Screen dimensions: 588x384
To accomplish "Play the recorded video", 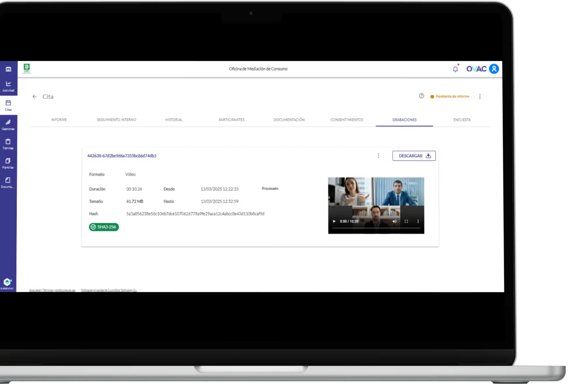I will 334,221.
